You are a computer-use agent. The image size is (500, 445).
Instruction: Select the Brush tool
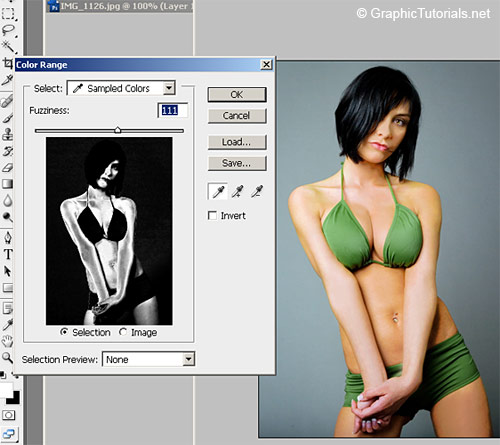coord(7,118)
